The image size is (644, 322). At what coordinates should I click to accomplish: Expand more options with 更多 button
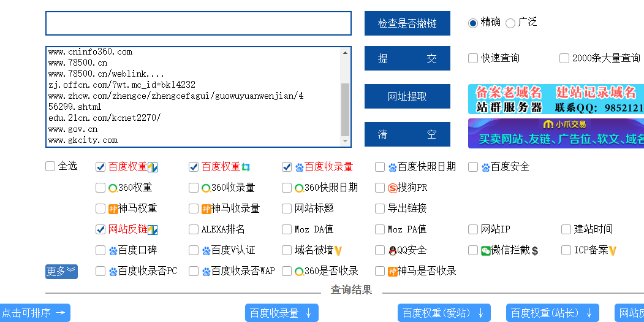click(61, 272)
